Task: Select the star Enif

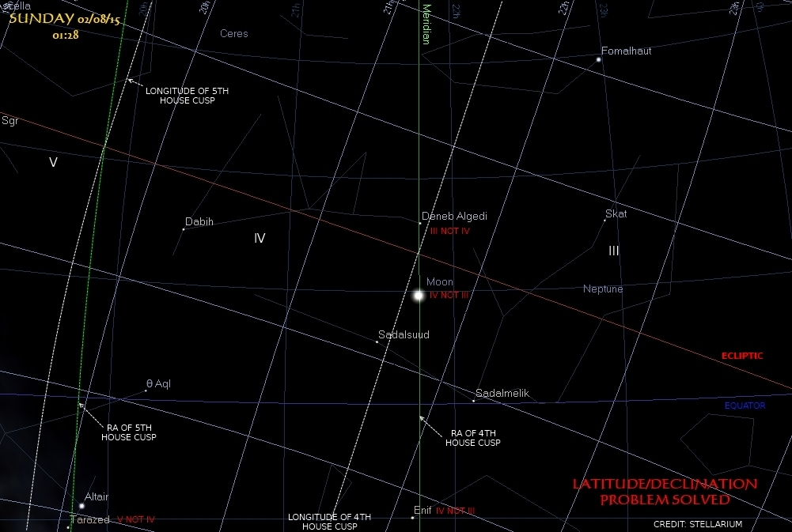Action: click(413, 518)
